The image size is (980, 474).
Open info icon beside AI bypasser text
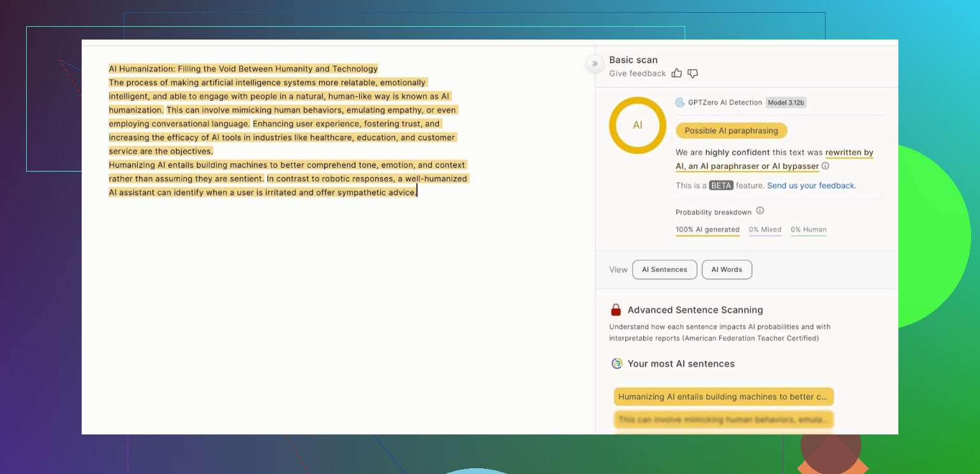pos(826,166)
